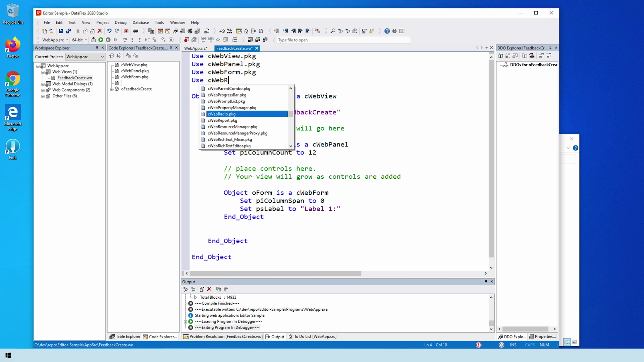Viewport: 644px width, 362px height.
Task: Click the Undo arrow icon
Action: 109,31
